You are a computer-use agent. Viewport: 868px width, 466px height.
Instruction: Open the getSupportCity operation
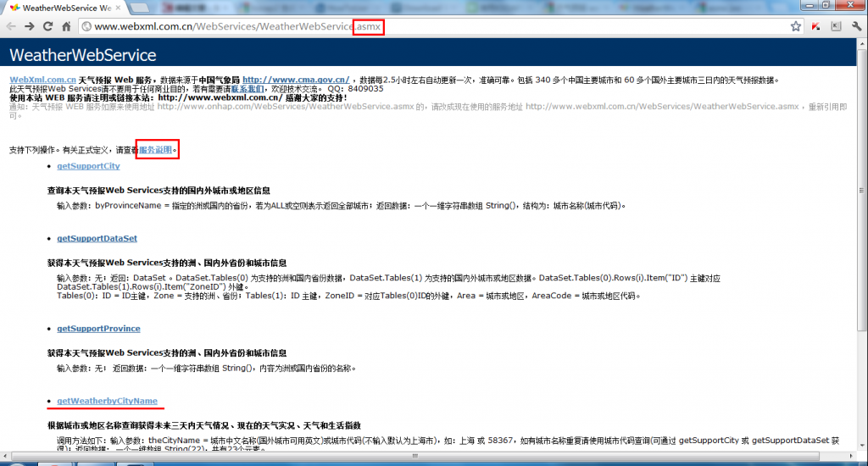coord(88,165)
